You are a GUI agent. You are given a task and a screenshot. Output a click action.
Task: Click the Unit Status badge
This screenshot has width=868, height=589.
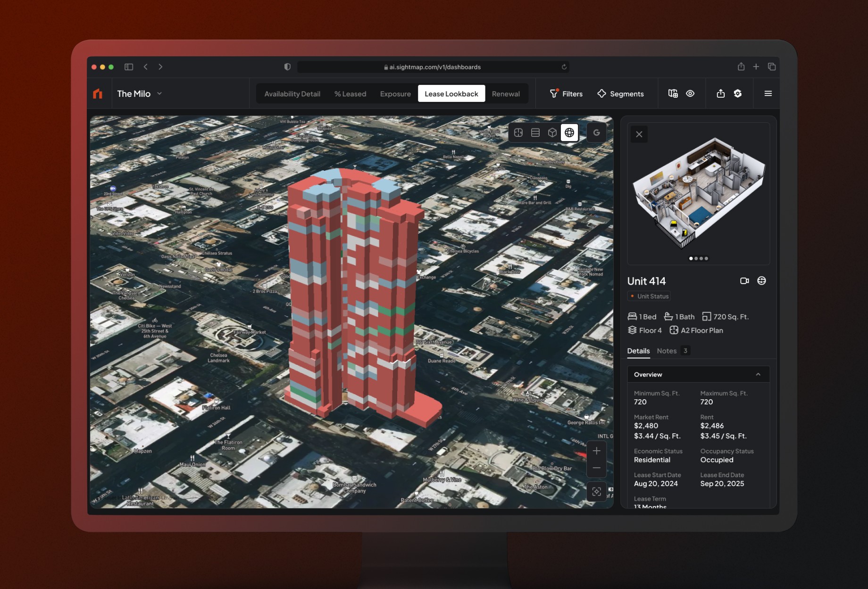pos(649,296)
